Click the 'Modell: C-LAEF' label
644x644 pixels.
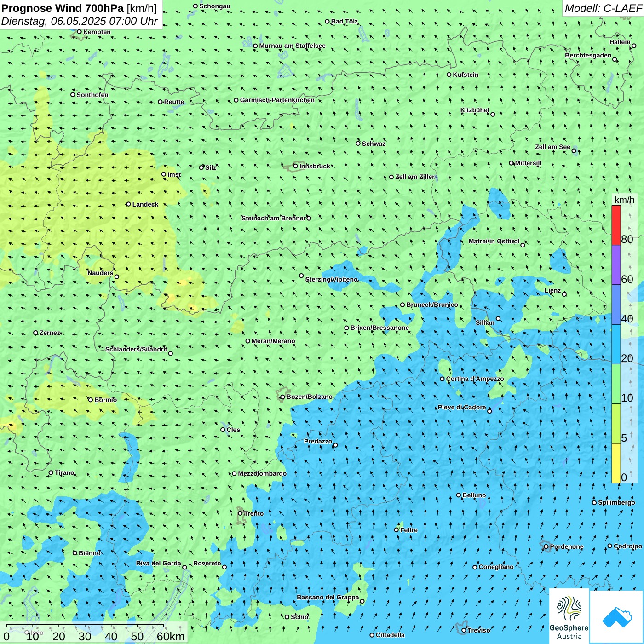603,8
